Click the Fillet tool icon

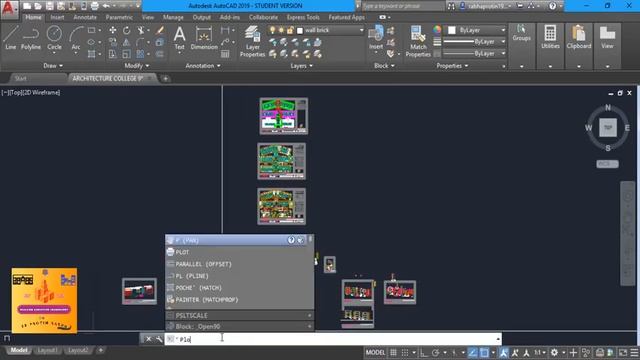click(x=140, y=42)
